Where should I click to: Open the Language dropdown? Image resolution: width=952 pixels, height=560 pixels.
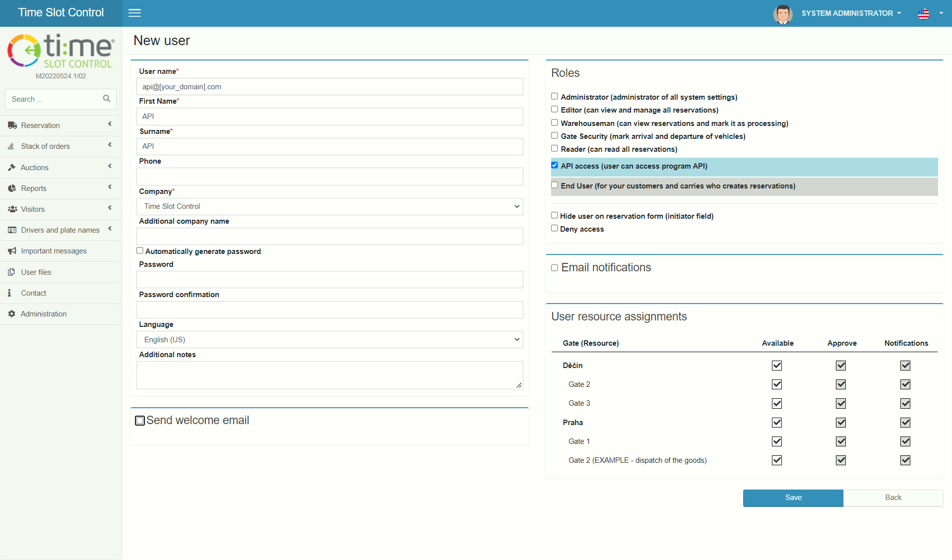click(x=329, y=340)
